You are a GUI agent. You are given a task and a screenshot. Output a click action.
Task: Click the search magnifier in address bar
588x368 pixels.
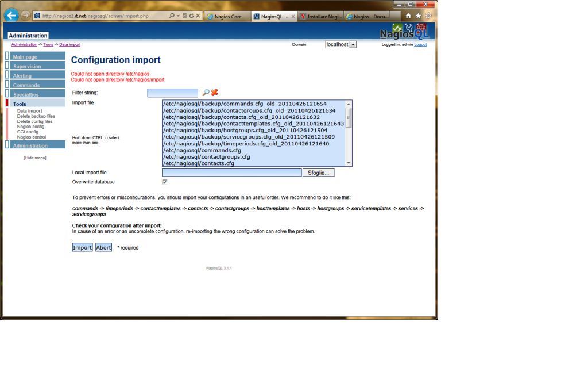171,16
